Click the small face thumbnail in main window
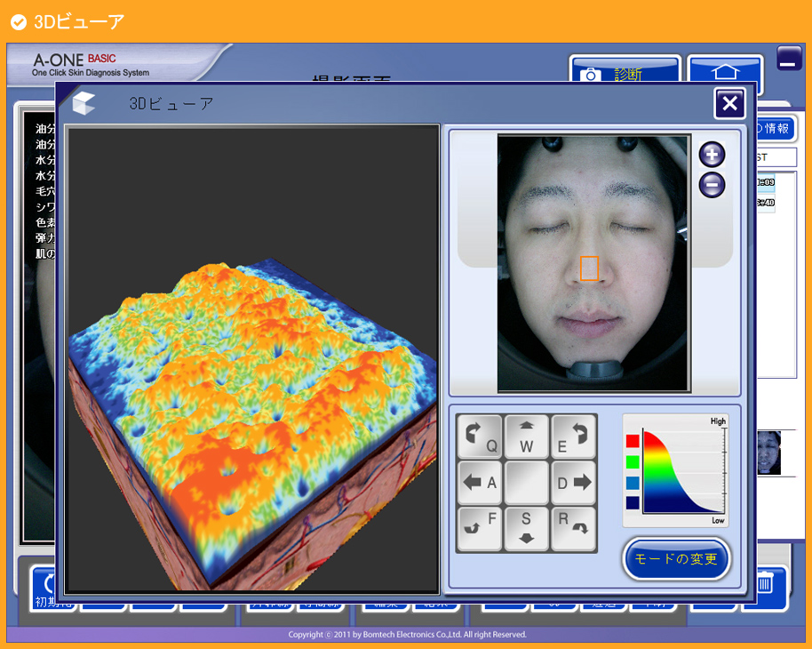 click(x=769, y=453)
